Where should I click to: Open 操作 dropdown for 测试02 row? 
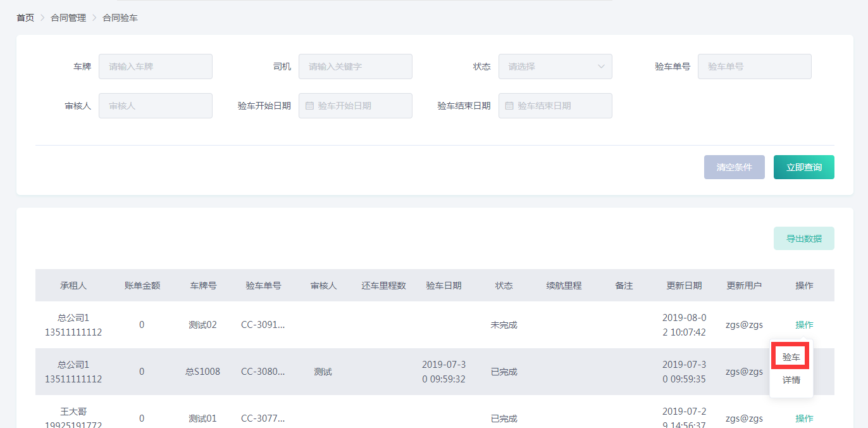[x=804, y=325]
